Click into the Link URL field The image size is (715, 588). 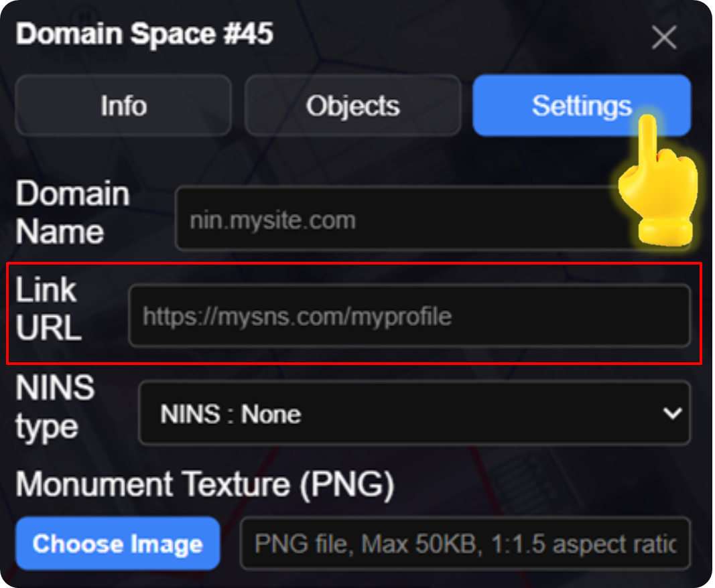[409, 315]
